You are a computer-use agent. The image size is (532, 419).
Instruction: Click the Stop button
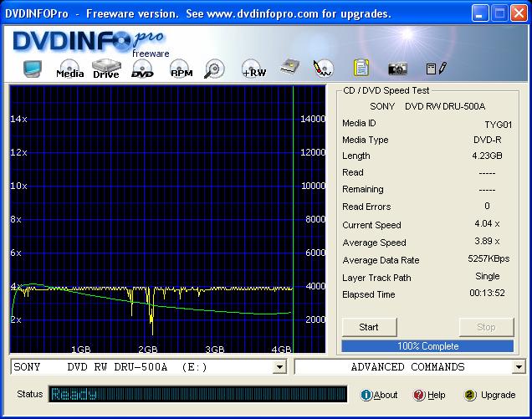[x=486, y=327]
